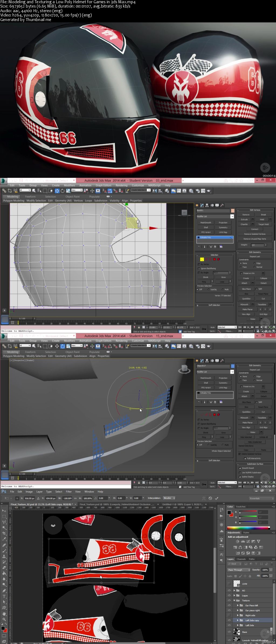Commit transform with the checkmark icon in Photoshop

(x=216, y=498)
